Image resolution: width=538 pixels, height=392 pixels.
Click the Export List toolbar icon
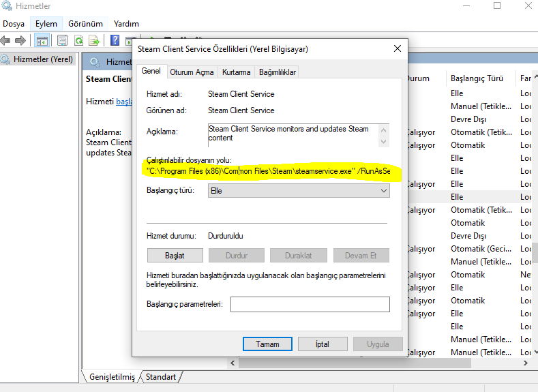tap(94, 40)
